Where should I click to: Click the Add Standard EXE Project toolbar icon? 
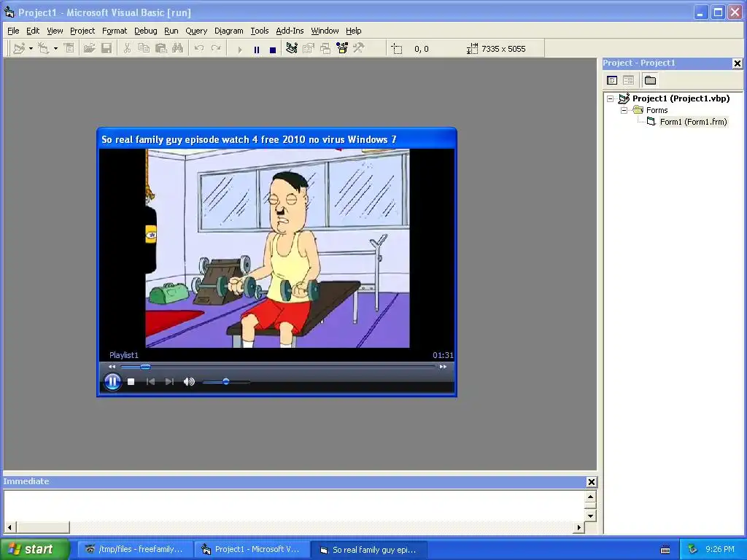(19, 49)
